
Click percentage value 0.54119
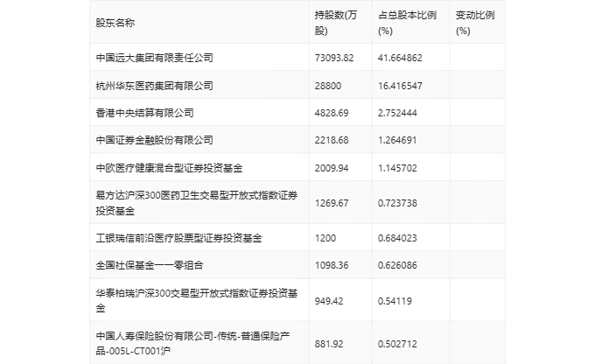click(x=395, y=301)
